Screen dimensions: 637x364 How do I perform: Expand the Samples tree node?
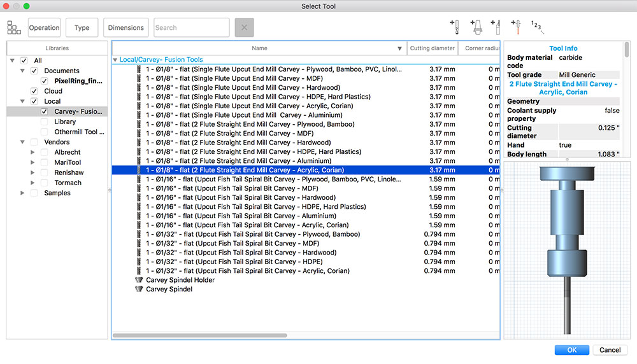22,193
